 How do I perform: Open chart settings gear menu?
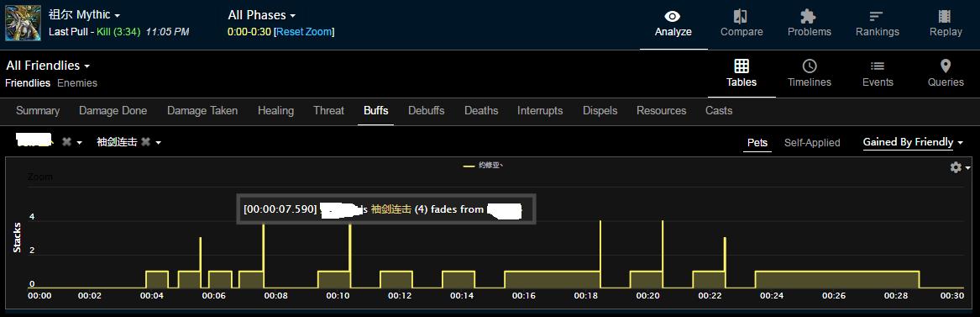point(959,167)
